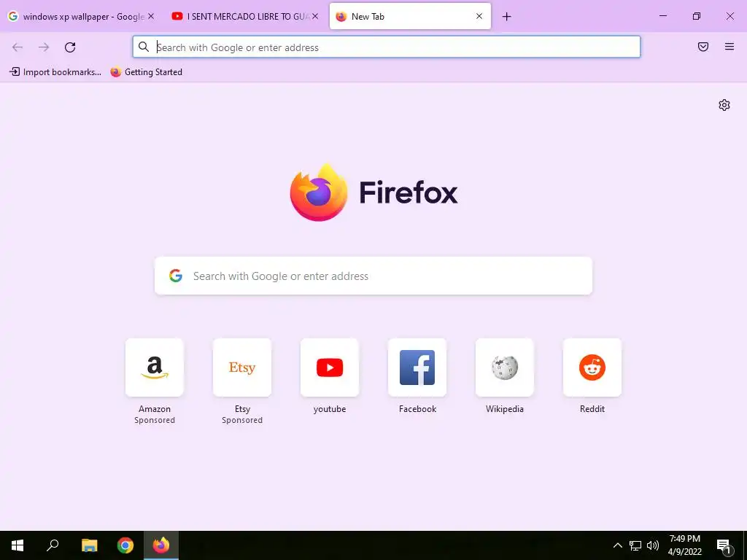This screenshot has width=747, height=560.
Task: Click the magnifier icon in address bar
Action: [x=144, y=47]
